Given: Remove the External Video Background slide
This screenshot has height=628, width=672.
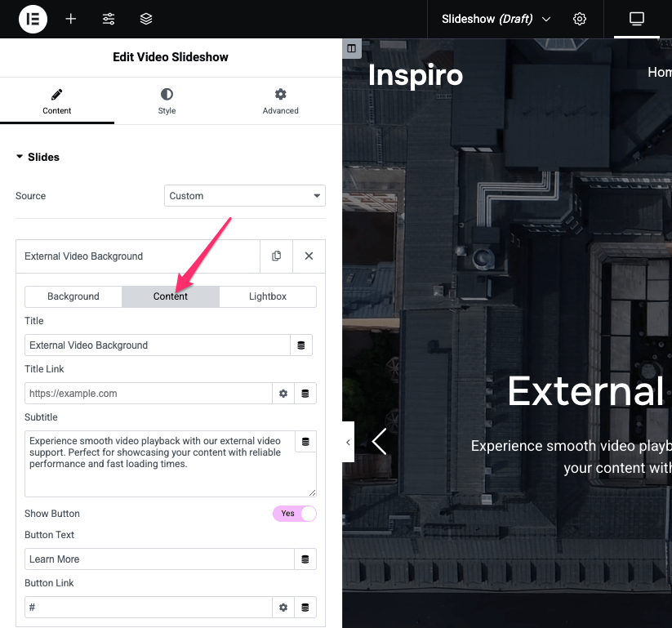Looking at the screenshot, I should coord(309,256).
